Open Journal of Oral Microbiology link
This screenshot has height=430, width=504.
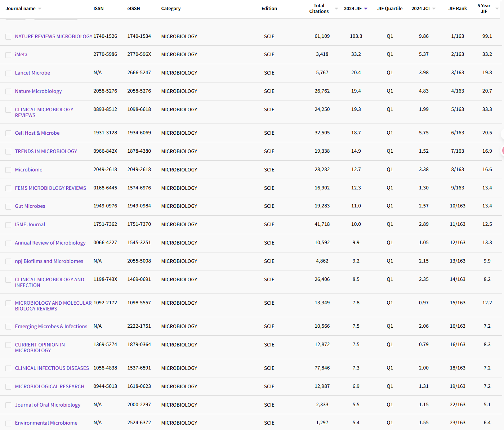tap(48, 405)
